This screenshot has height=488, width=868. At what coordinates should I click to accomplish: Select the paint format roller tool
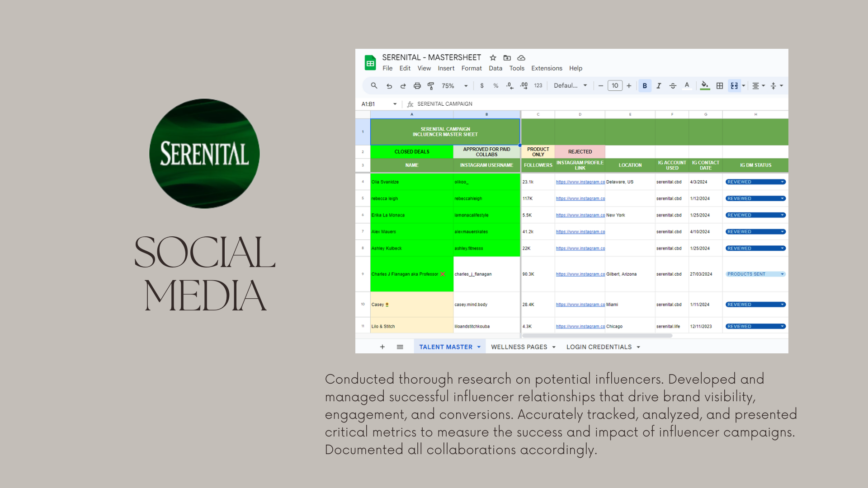point(431,86)
